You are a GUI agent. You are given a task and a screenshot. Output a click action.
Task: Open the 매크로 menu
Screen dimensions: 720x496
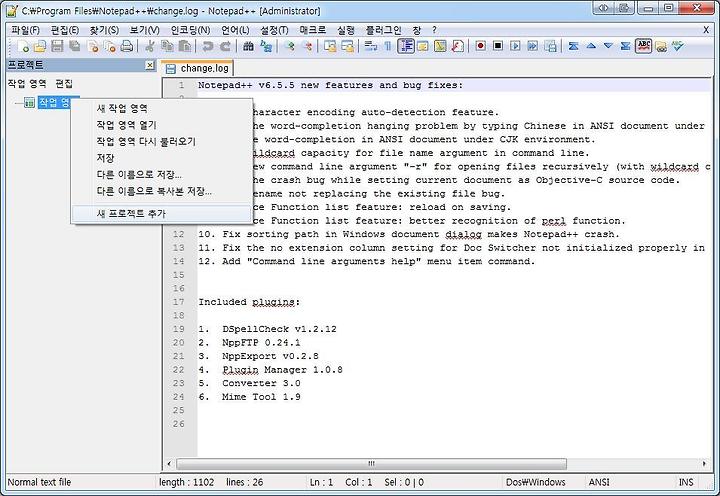click(x=313, y=30)
